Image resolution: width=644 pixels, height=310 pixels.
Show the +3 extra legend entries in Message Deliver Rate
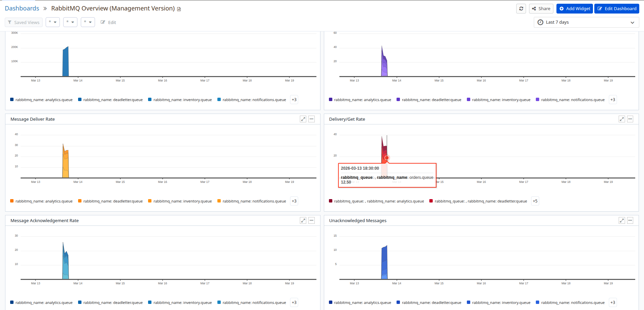pos(294,201)
